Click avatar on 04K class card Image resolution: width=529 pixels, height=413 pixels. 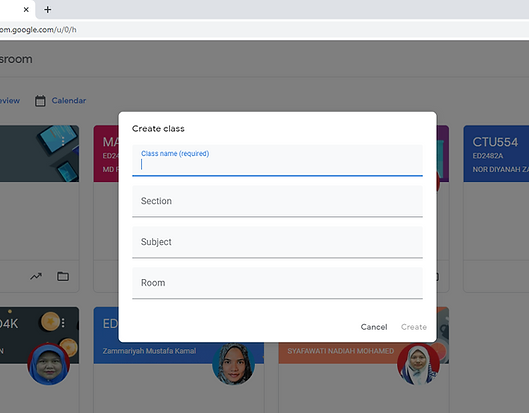(x=49, y=364)
